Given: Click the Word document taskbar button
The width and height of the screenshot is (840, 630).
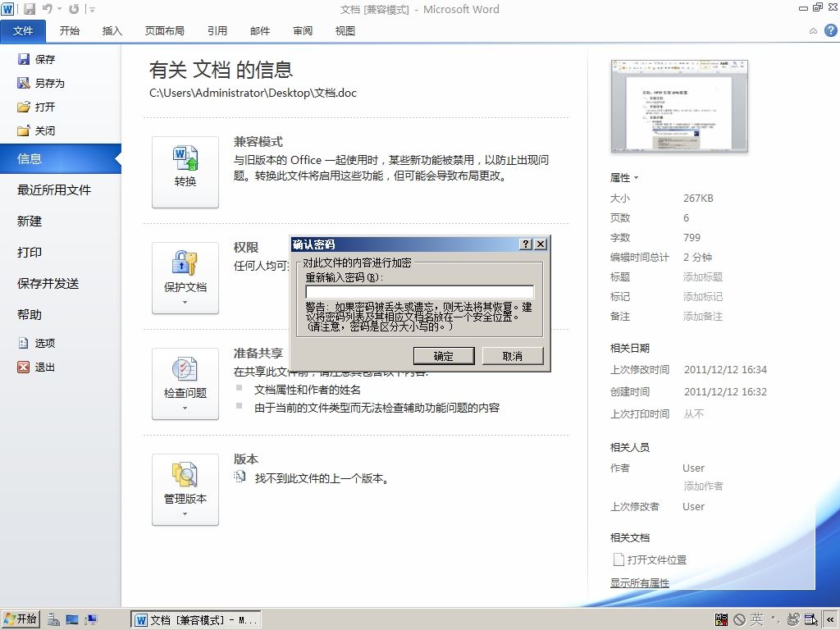Looking at the screenshot, I should pyautogui.click(x=196, y=620).
